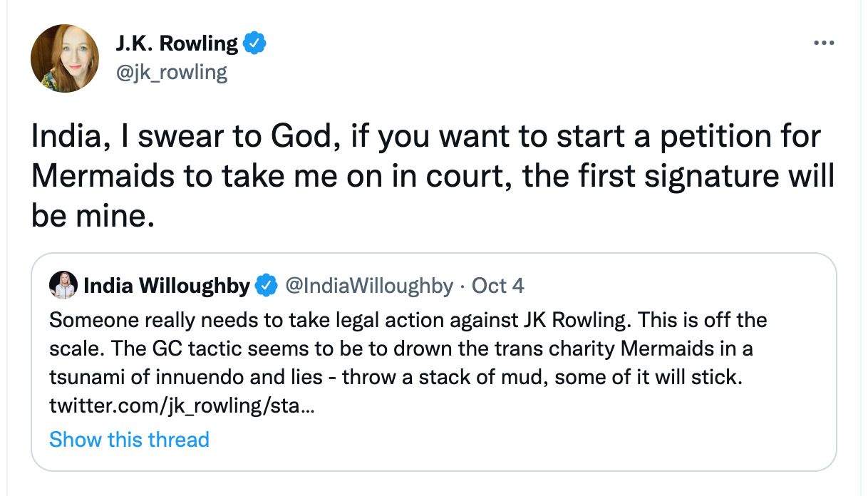Click the verified badge beside India Willoughby
This screenshot has height=496, width=868.
pos(267,286)
